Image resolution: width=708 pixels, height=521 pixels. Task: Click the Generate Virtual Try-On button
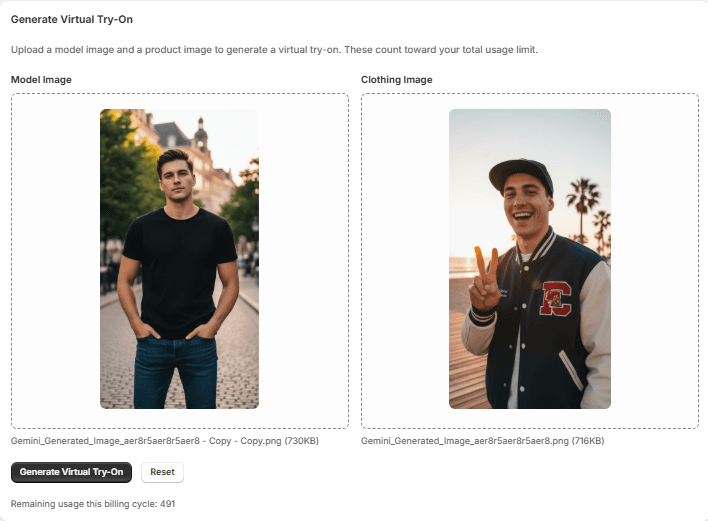tap(71, 472)
